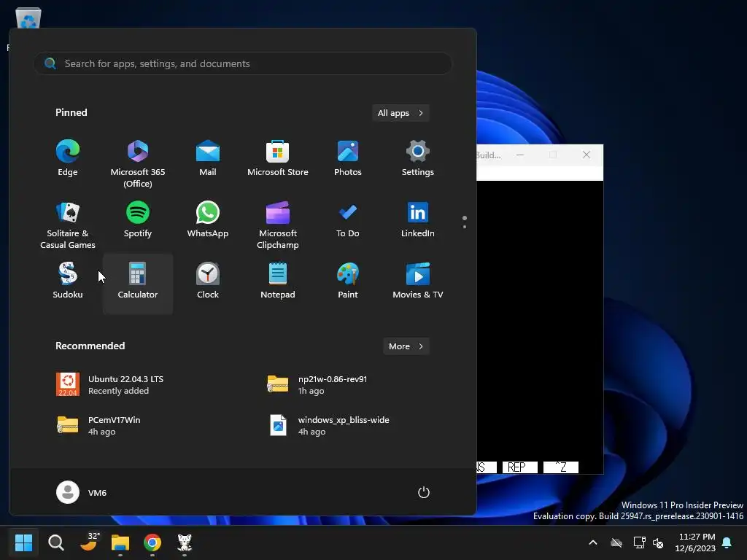
Task: Switch to Google Chrome on the taskbar
Action: pyautogui.click(x=152, y=542)
